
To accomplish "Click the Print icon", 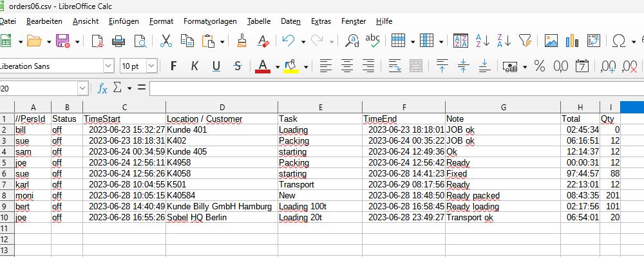I will (118, 41).
